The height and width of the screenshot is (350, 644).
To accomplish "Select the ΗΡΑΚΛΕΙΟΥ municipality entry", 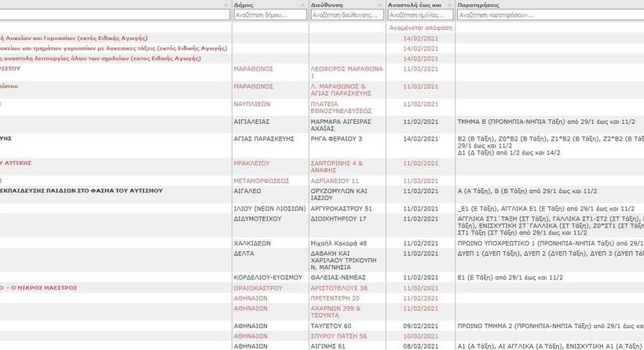I will point(253,163).
